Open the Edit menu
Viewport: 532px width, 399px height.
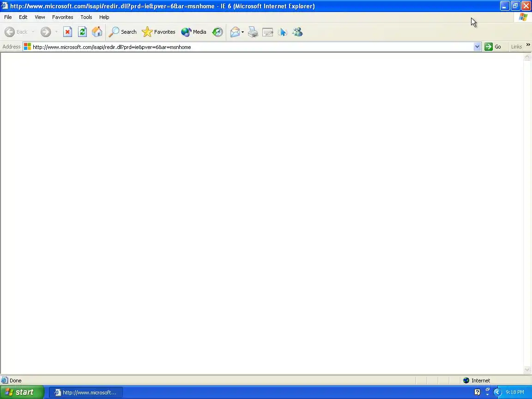pos(23,17)
